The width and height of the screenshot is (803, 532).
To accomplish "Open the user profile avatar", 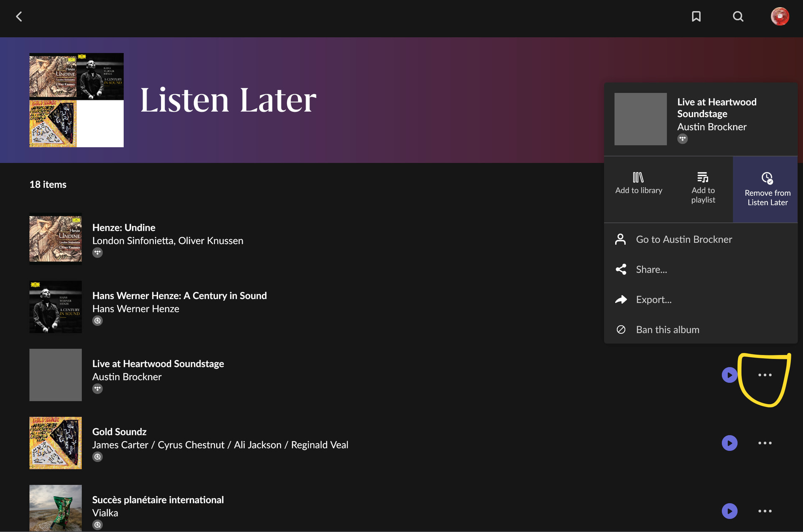I will (780, 16).
